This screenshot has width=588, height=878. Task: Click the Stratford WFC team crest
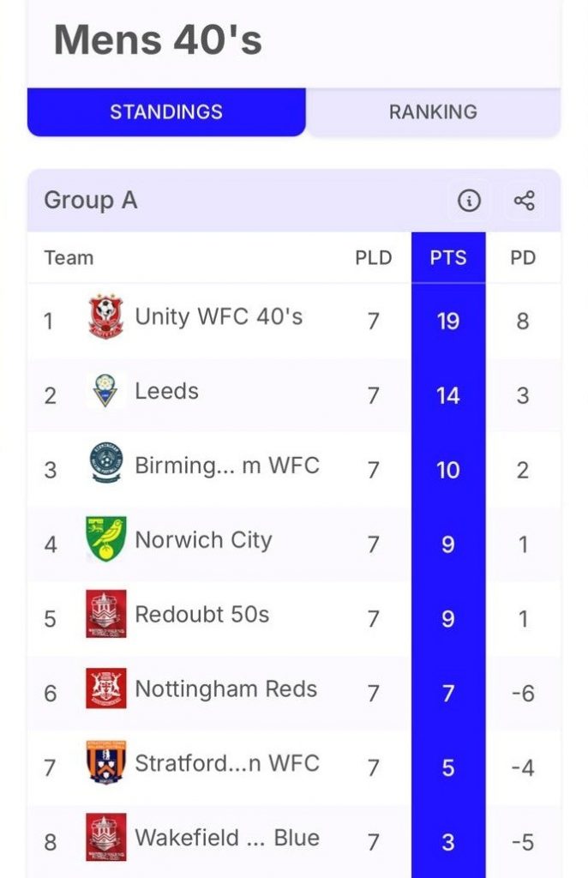pos(106,763)
